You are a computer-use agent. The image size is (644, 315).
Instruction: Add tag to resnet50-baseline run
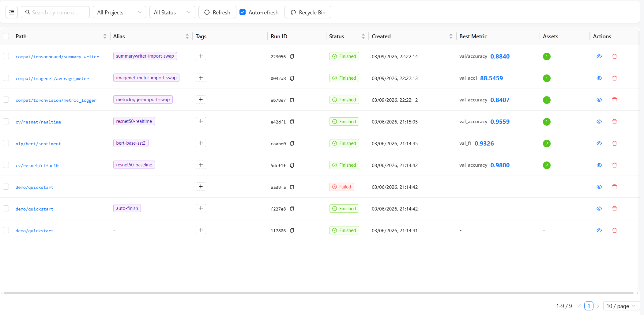pos(201,165)
